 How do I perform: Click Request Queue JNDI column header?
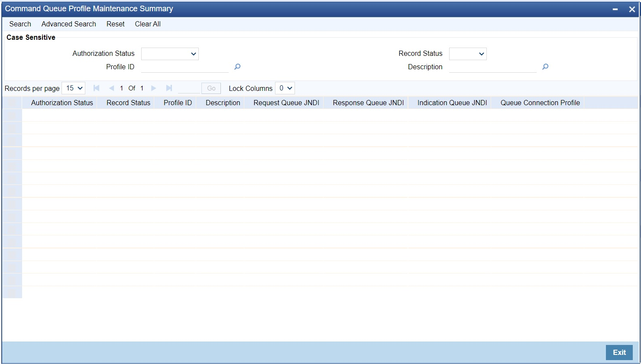[286, 103]
